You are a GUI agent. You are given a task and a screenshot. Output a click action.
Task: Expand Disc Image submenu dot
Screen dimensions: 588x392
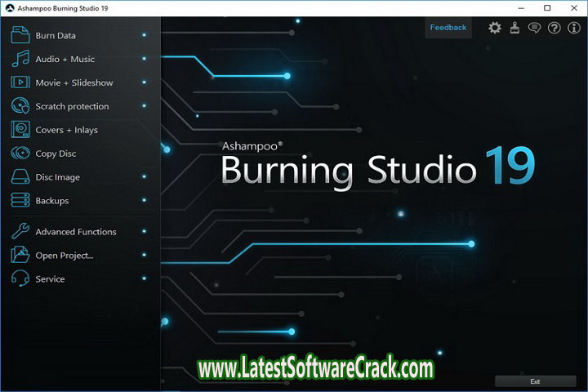(x=144, y=176)
